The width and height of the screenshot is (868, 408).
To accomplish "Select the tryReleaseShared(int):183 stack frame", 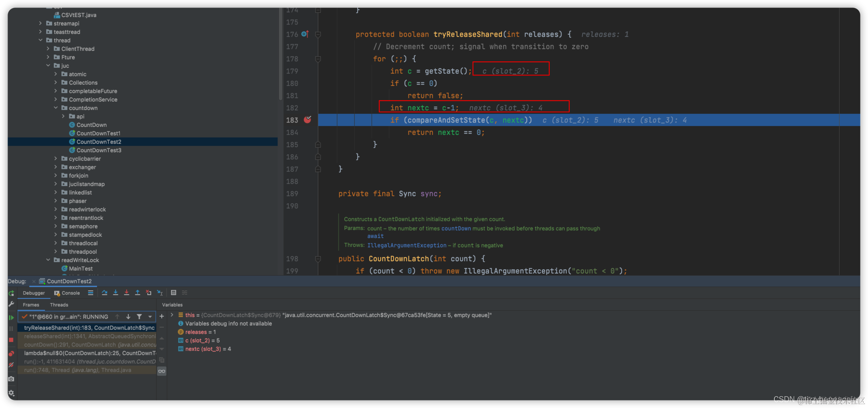I will [87, 328].
